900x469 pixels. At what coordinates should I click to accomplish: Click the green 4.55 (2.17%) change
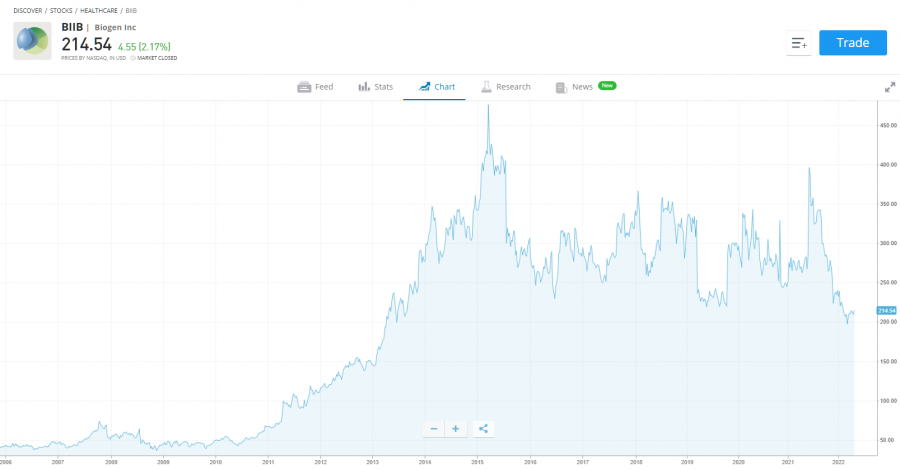(144, 46)
